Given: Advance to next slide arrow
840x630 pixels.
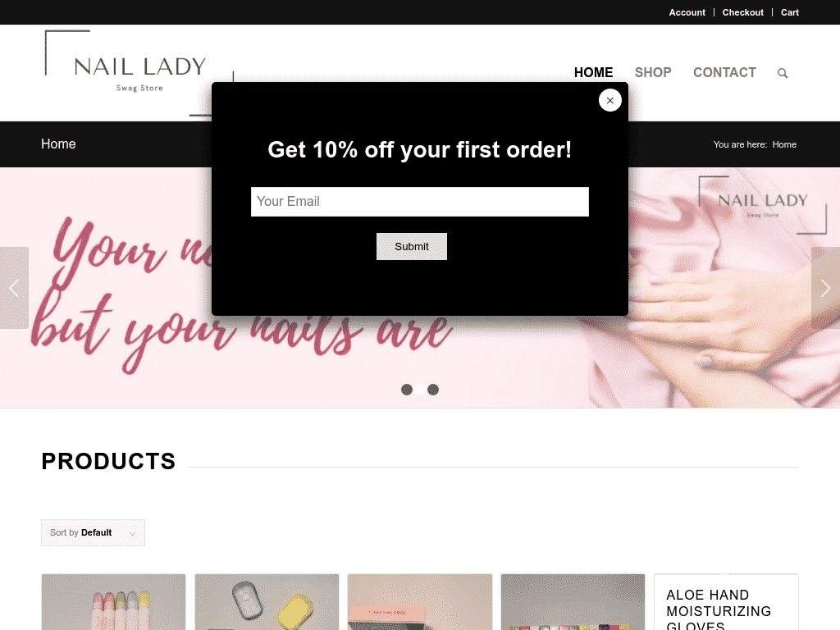Looking at the screenshot, I should pos(825,288).
